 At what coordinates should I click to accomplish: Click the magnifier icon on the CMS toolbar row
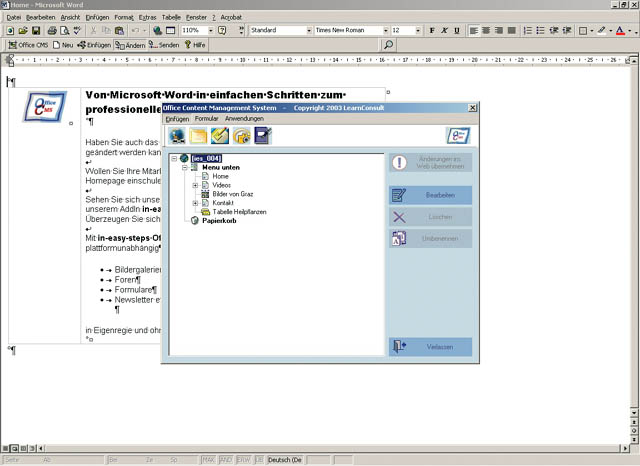click(x=389, y=45)
